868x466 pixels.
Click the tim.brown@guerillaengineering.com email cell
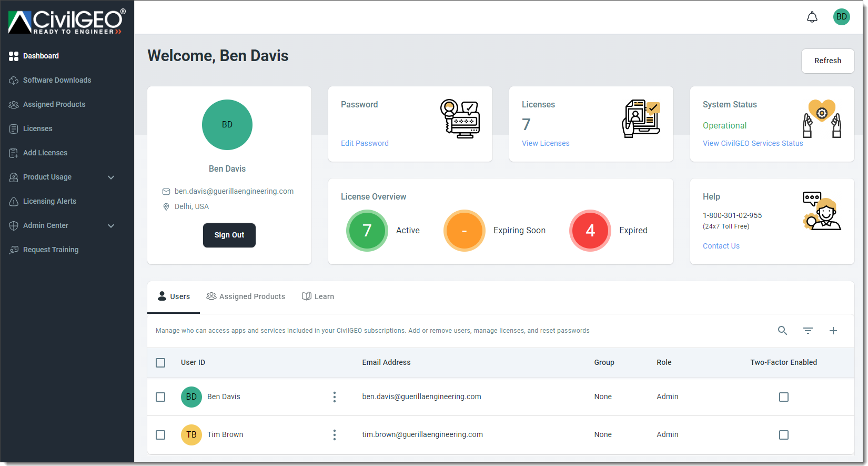tap(422, 434)
